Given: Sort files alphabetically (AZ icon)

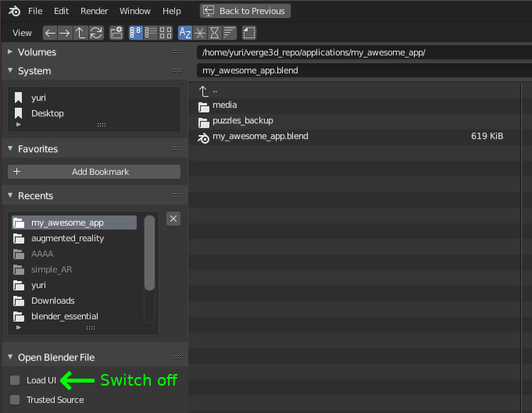Looking at the screenshot, I should pos(185,33).
